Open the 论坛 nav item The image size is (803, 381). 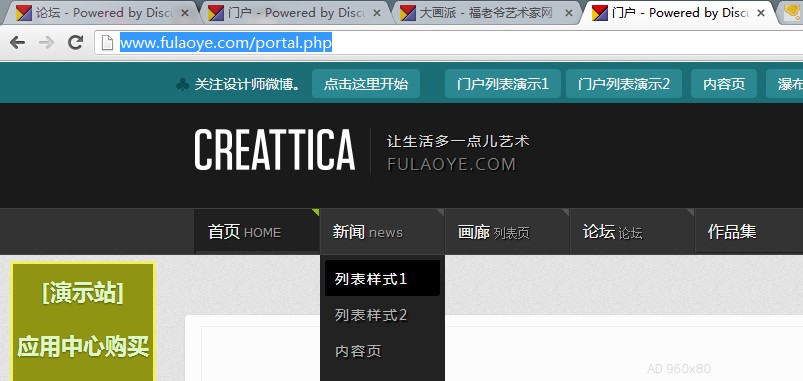tap(632, 232)
